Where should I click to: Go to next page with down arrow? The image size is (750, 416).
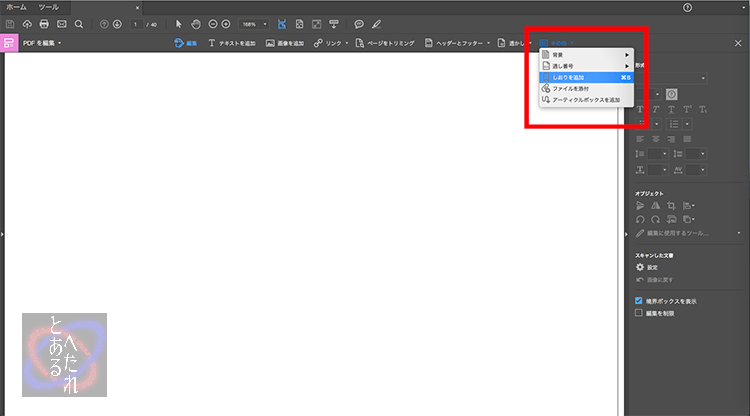[x=117, y=23]
